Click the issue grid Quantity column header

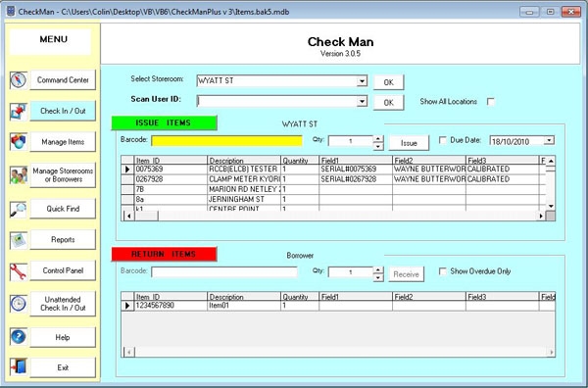point(300,160)
